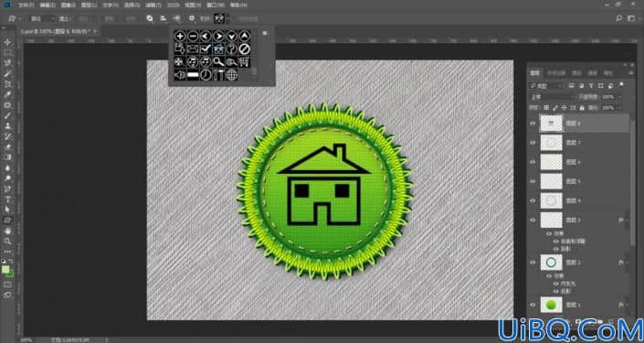Click the foreground color swatch
The height and width of the screenshot is (343, 644).
[5, 270]
